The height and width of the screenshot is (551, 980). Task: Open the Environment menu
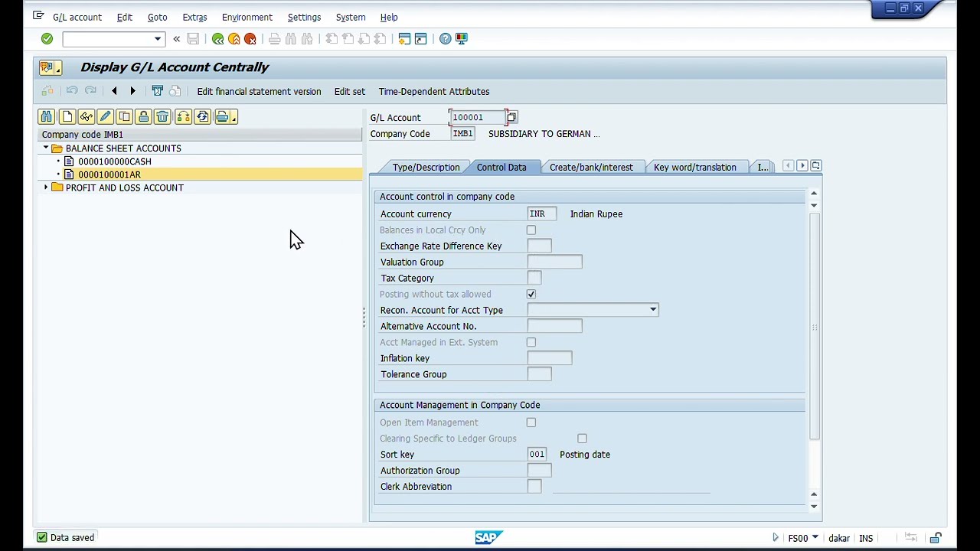point(247,17)
